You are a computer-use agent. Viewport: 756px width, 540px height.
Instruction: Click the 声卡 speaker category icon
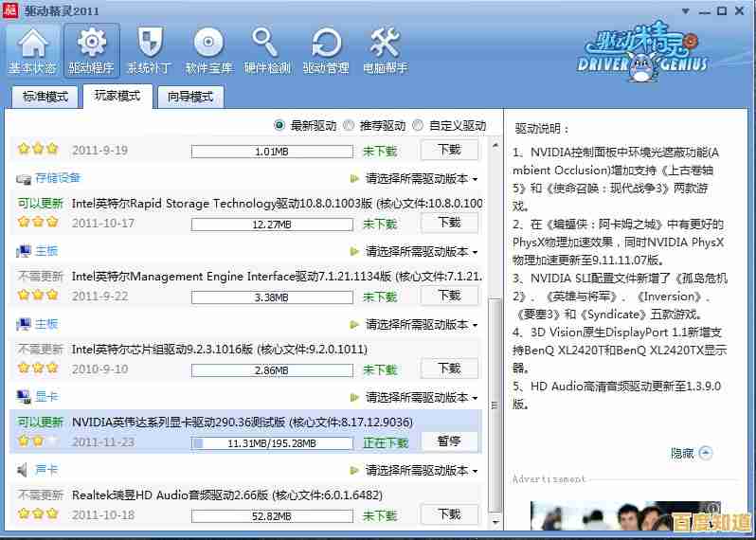(24, 470)
